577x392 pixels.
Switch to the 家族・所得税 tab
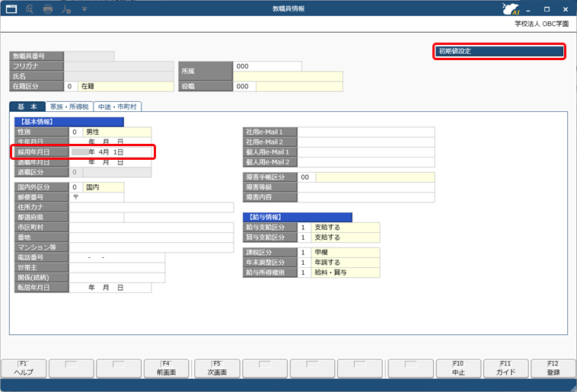[x=69, y=107]
